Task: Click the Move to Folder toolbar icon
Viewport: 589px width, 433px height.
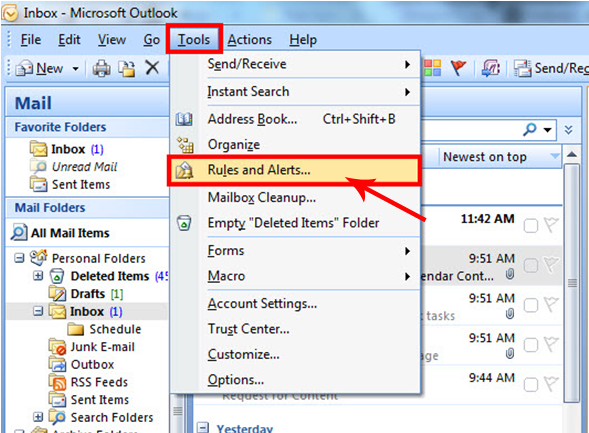Action: (x=127, y=68)
